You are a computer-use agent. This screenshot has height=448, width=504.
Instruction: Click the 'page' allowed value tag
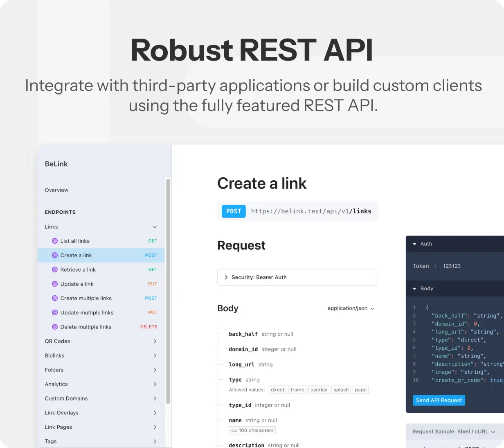coord(361,390)
